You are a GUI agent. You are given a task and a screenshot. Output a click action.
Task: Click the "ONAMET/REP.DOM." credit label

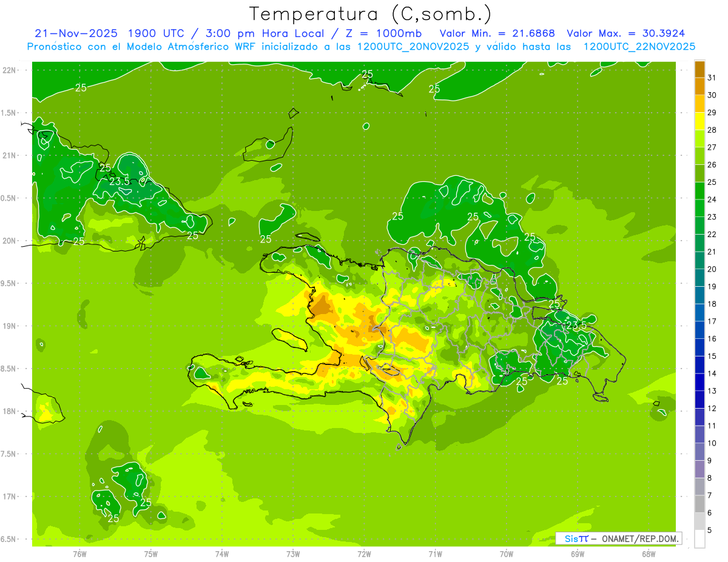point(640,538)
